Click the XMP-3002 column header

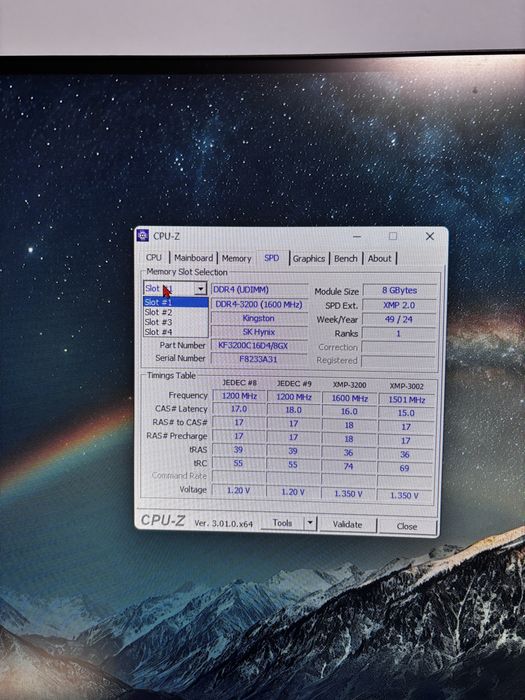(406, 386)
